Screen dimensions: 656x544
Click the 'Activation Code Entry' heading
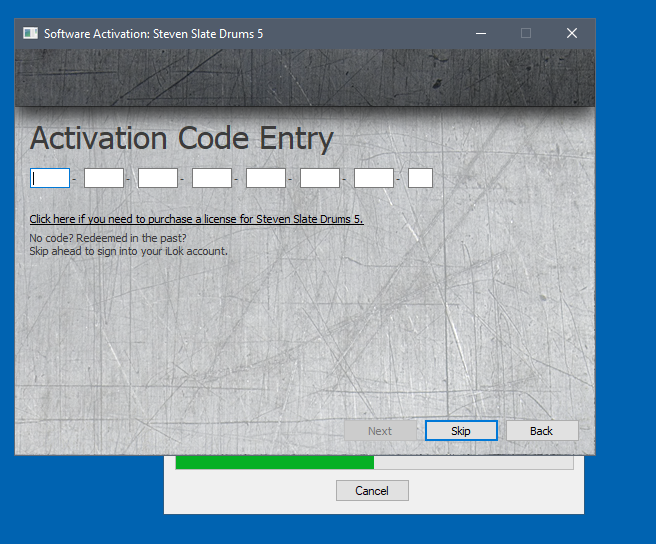pos(182,139)
